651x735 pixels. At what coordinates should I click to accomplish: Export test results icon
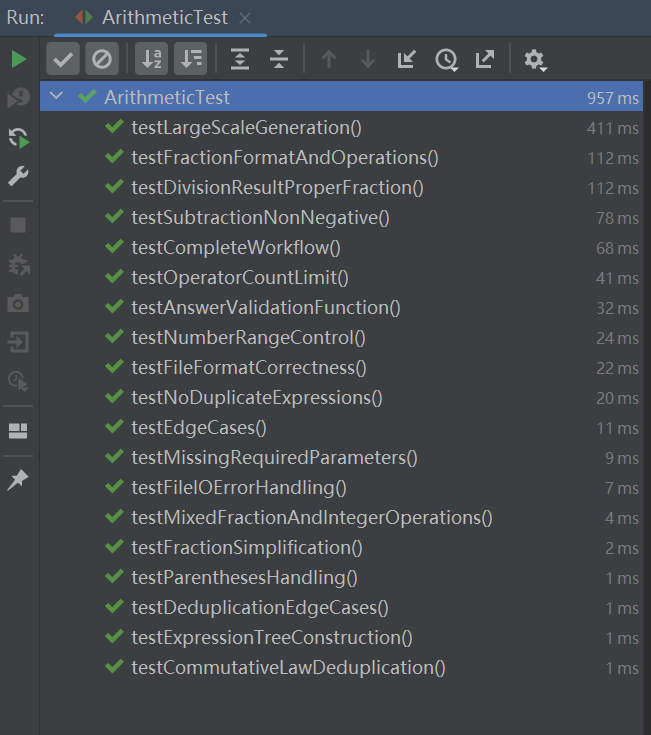click(x=485, y=59)
